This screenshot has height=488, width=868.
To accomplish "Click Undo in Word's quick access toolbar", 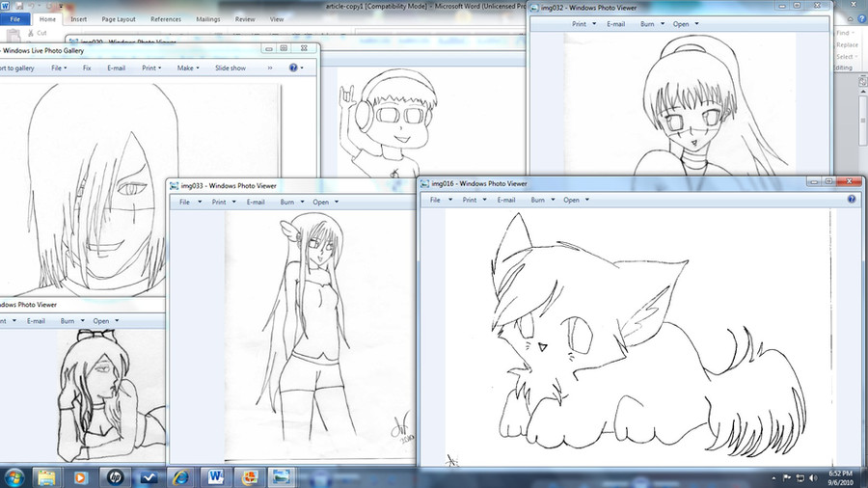I will click(x=32, y=6).
